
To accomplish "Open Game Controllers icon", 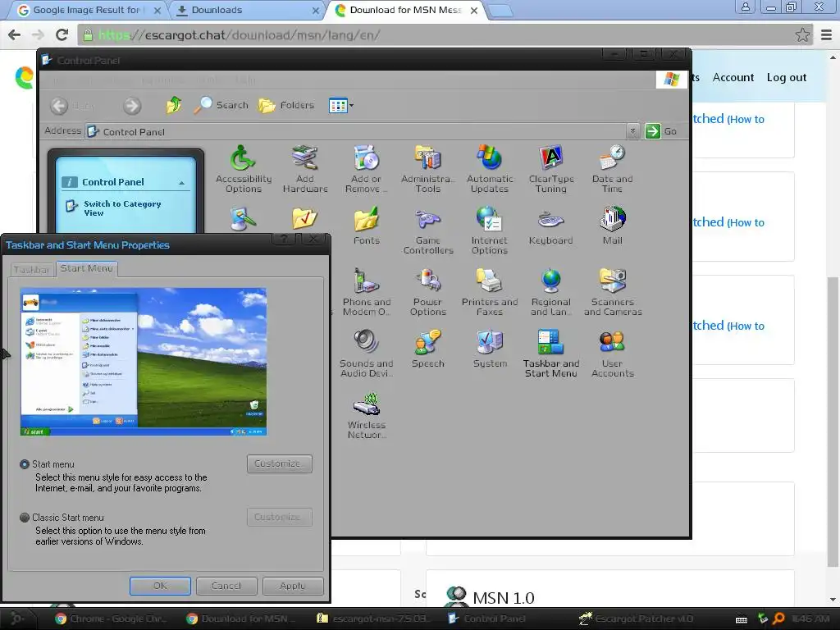I will point(427,231).
